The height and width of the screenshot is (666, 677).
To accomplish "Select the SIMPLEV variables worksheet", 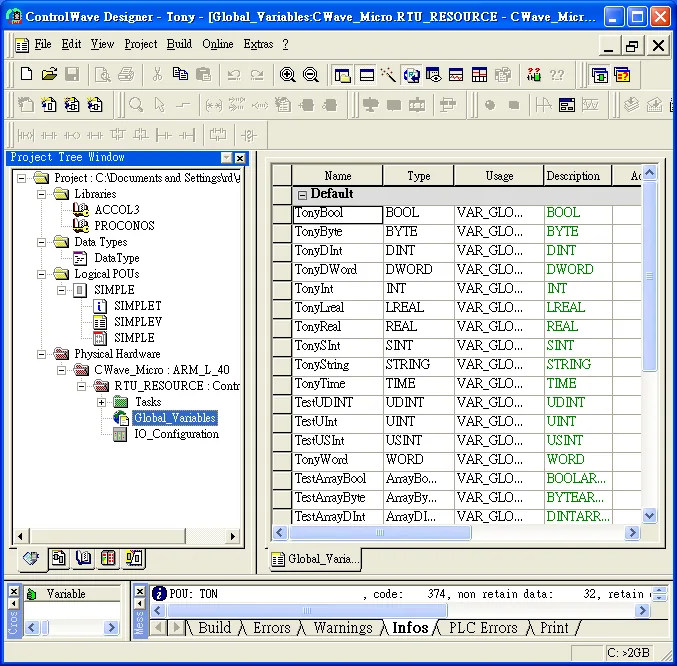I will click(138, 322).
